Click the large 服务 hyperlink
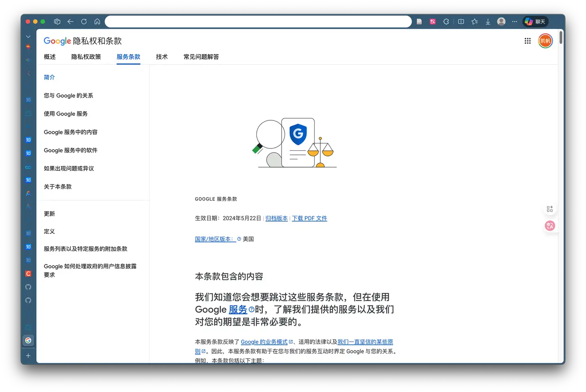 pyautogui.click(x=238, y=309)
